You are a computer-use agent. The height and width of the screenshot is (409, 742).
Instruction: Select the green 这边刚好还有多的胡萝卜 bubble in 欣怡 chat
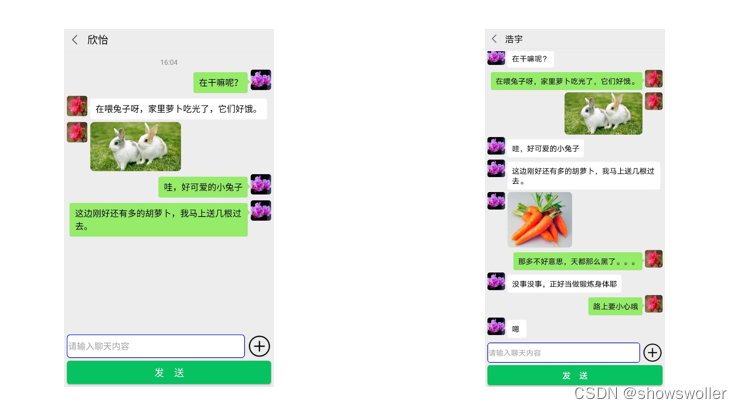tap(159, 220)
